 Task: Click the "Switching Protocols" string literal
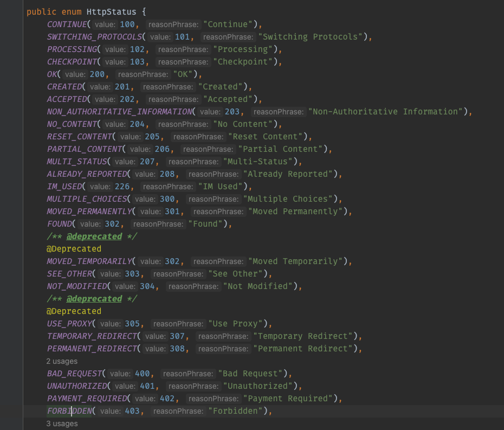pos(311,37)
